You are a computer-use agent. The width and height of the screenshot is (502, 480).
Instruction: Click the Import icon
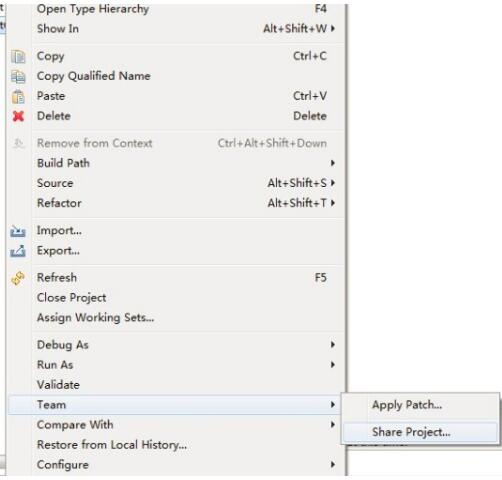click(x=18, y=231)
